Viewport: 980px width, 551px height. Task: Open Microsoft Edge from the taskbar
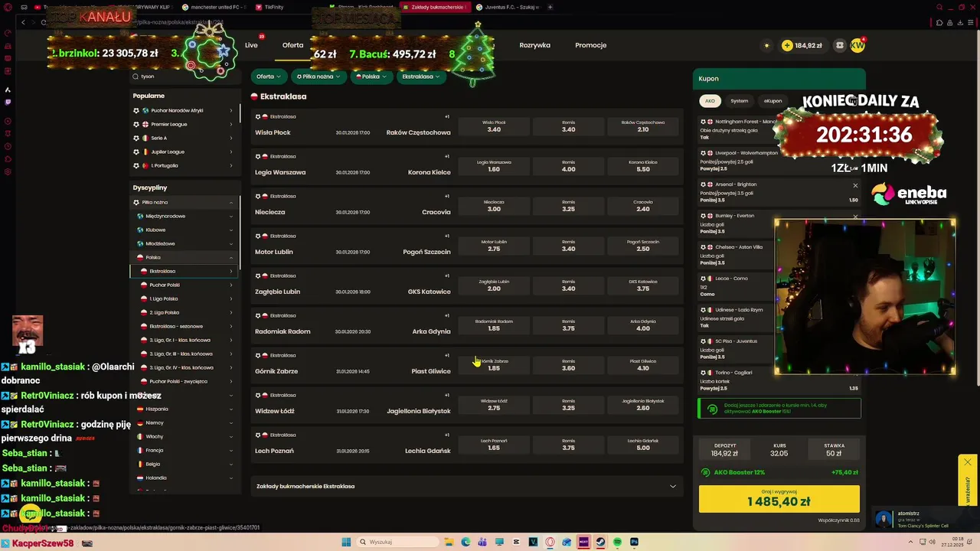(465, 542)
